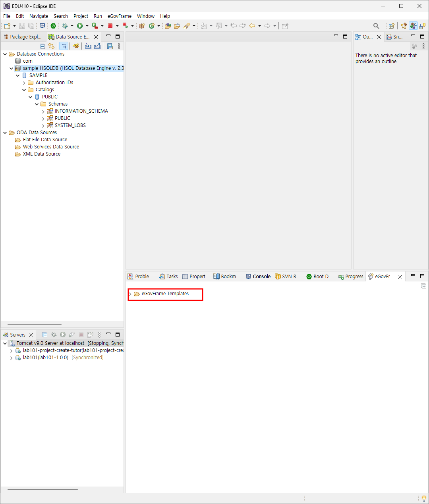This screenshot has width=429, height=504.
Task: Toggle Link with Editor in Data Source Explorer
Action: tap(51, 46)
